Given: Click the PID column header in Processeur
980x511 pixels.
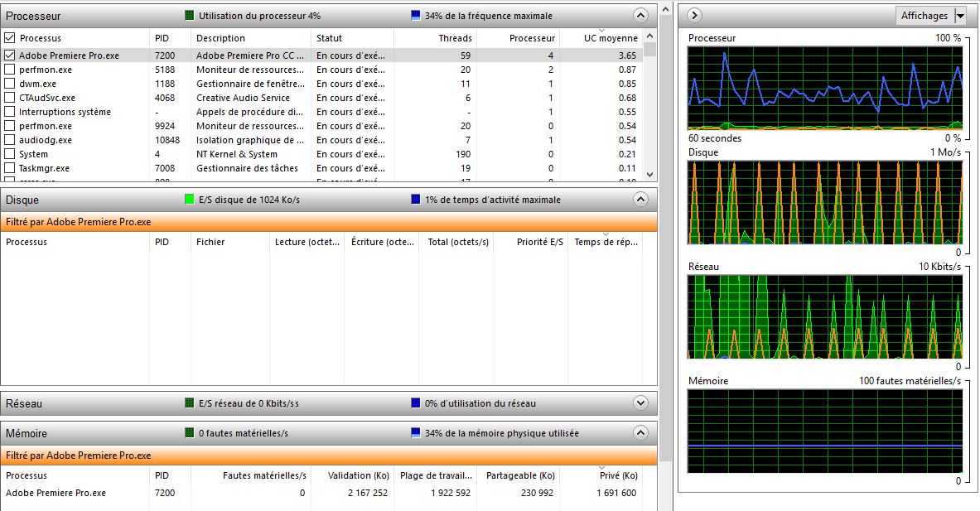Looking at the screenshot, I should pos(162,38).
